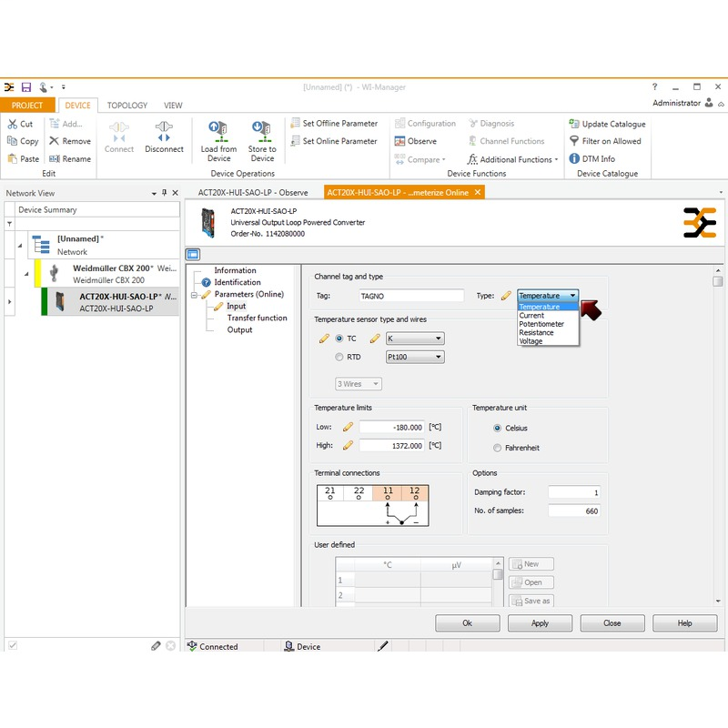This screenshot has width=728, height=728.
Task: Select Output in parameter tree
Action: click(x=239, y=330)
